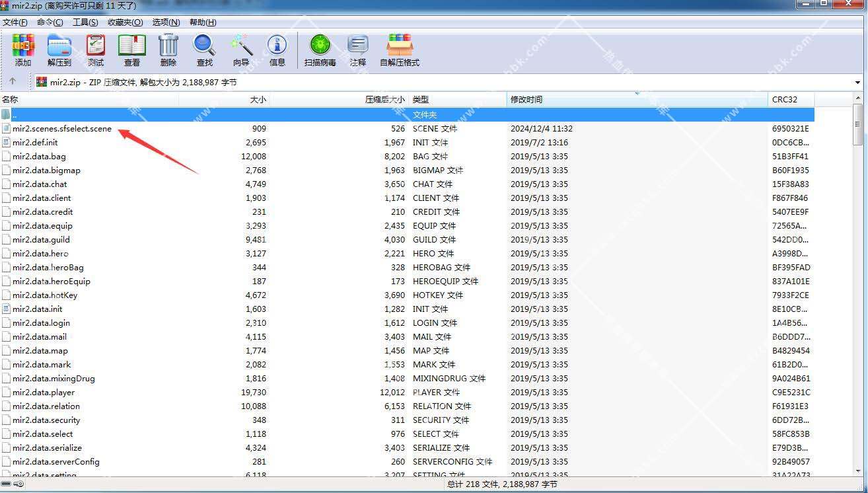Select mir2.data.serialize file
Screen dimensions: 868x493
[x=47, y=447]
